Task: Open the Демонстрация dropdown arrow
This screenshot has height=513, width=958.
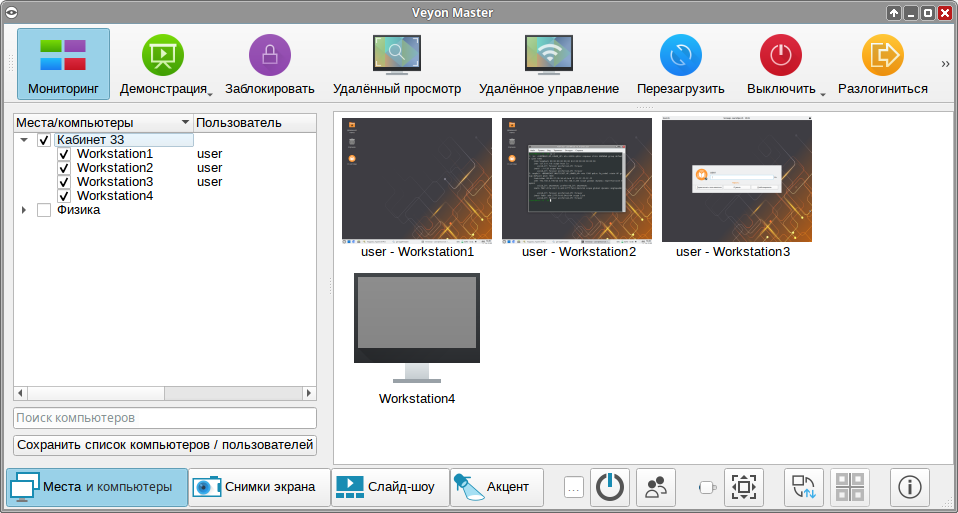Action: click(210, 95)
